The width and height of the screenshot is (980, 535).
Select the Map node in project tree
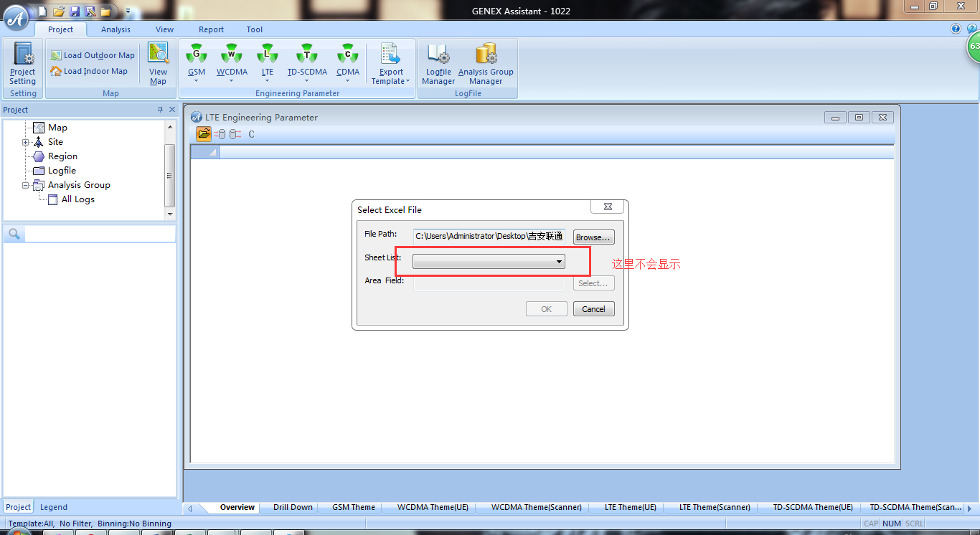click(57, 128)
